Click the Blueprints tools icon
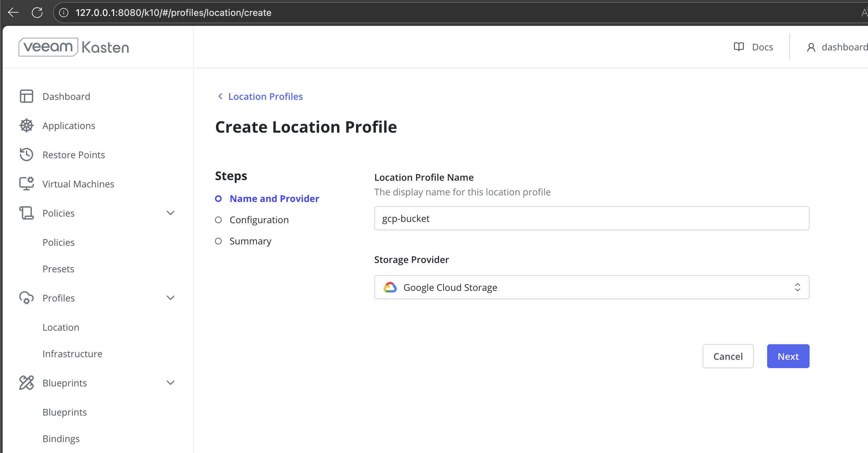Image resolution: width=868 pixels, height=453 pixels. (26, 383)
